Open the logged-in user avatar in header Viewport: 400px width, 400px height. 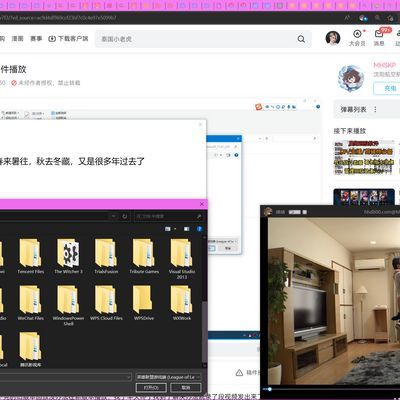[x=333, y=38]
